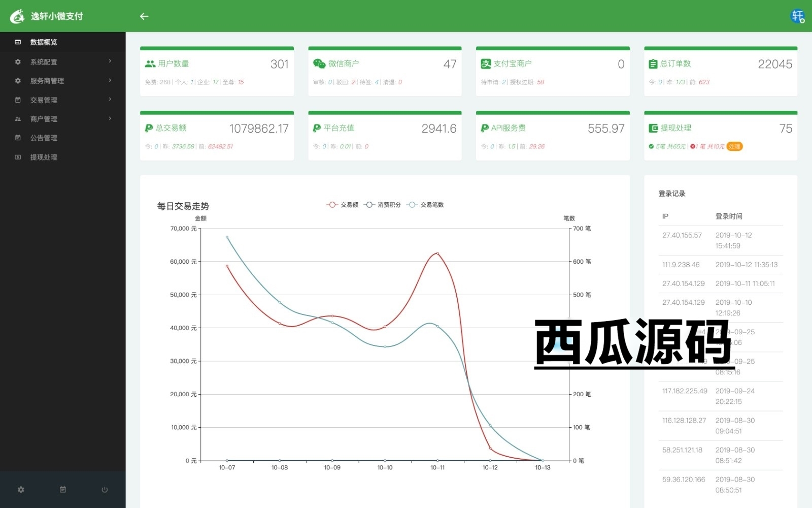Click the 总订单数 document icon

(653, 64)
